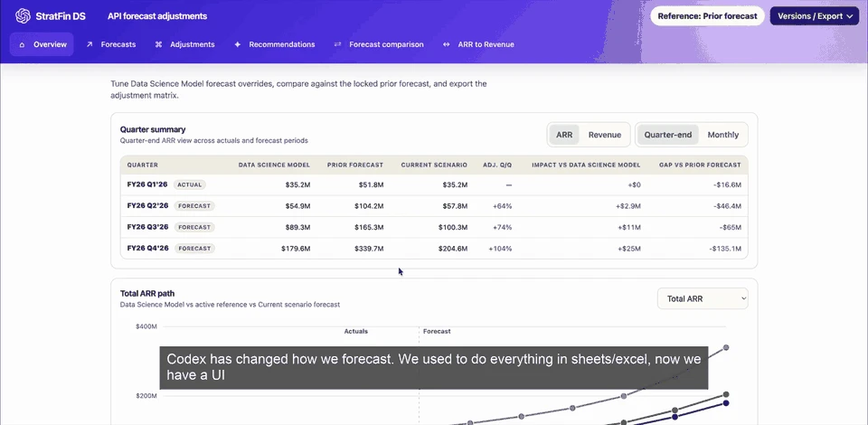Click the Adjustments command icon

[158, 44]
